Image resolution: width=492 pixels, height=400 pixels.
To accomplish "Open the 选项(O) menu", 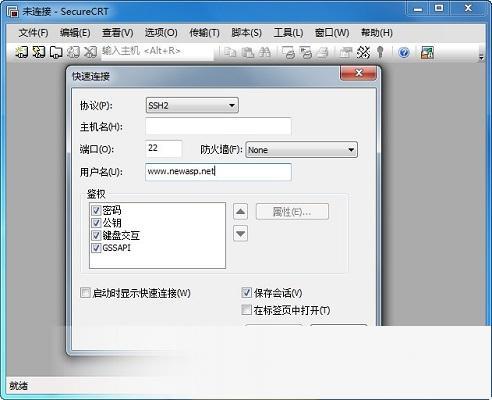I will coord(161,33).
